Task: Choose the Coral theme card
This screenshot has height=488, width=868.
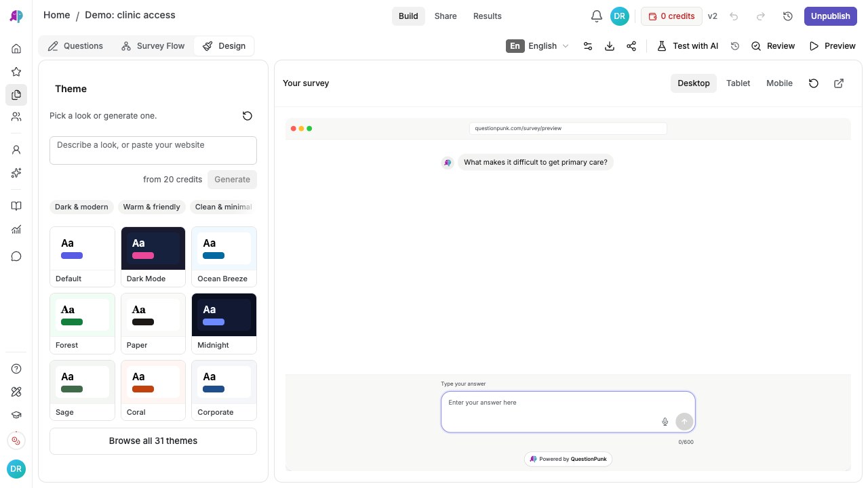Action: [x=153, y=390]
